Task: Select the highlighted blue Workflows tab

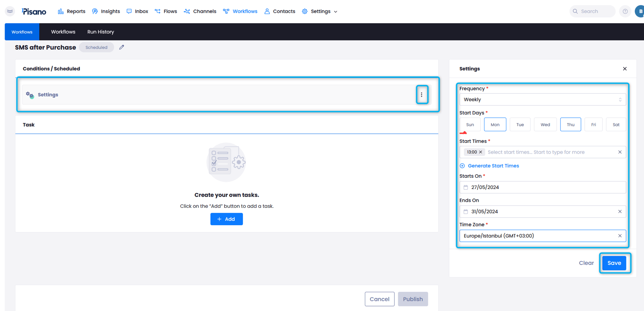Action: pyautogui.click(x=22, y=32)
